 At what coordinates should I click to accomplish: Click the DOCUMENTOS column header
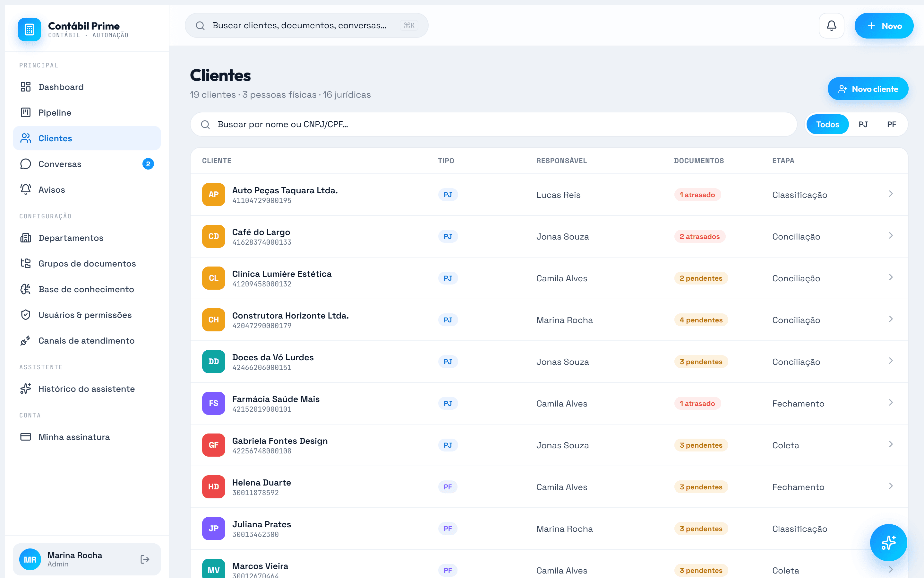coord(699,161)
